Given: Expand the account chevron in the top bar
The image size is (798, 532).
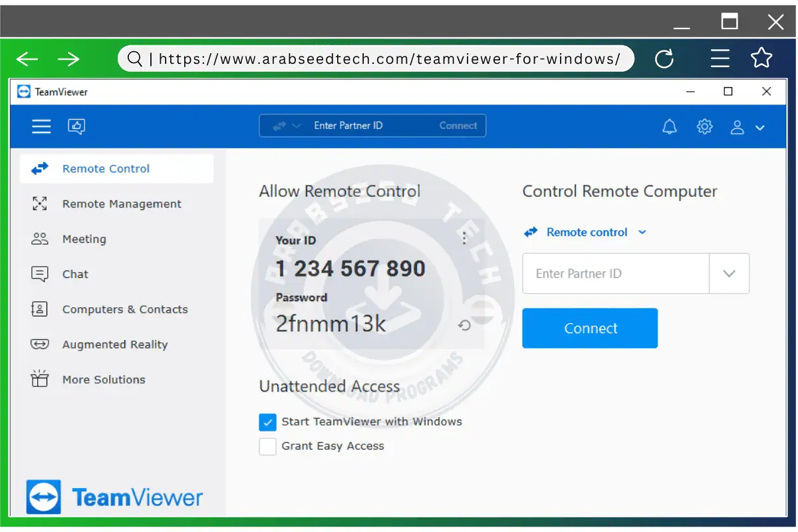Looking at the screenshot, I should click(760, 127).
